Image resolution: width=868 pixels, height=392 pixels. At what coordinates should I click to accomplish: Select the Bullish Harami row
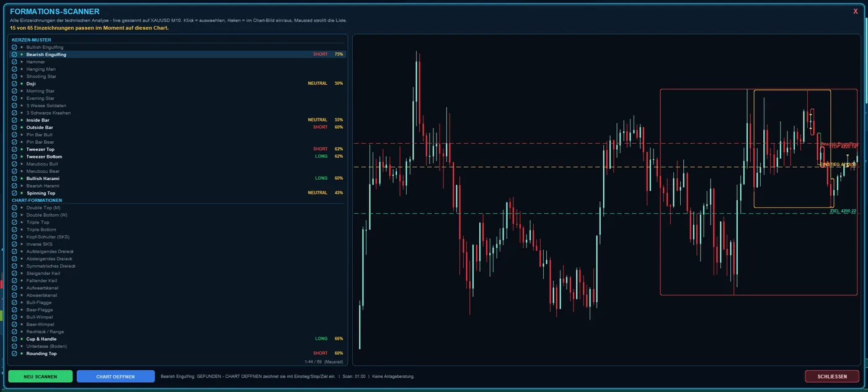coord(177,178)
